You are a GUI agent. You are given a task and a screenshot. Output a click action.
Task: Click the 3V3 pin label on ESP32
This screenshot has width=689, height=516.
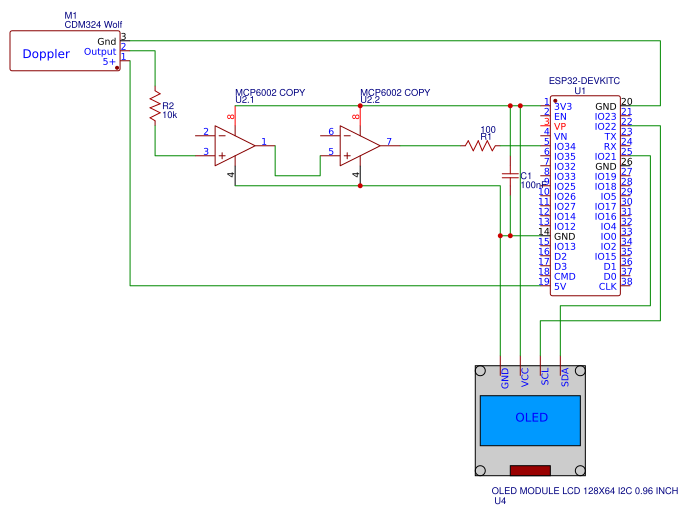(563, 106)
